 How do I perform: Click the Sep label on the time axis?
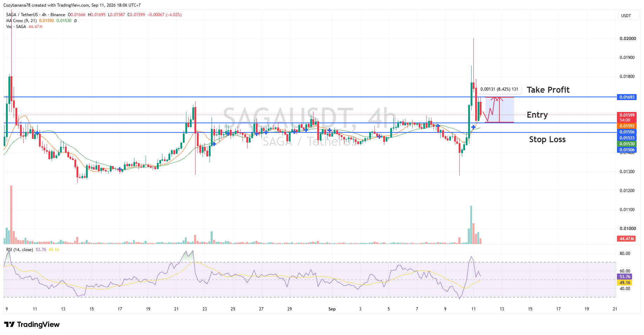(x=332, y=309)
